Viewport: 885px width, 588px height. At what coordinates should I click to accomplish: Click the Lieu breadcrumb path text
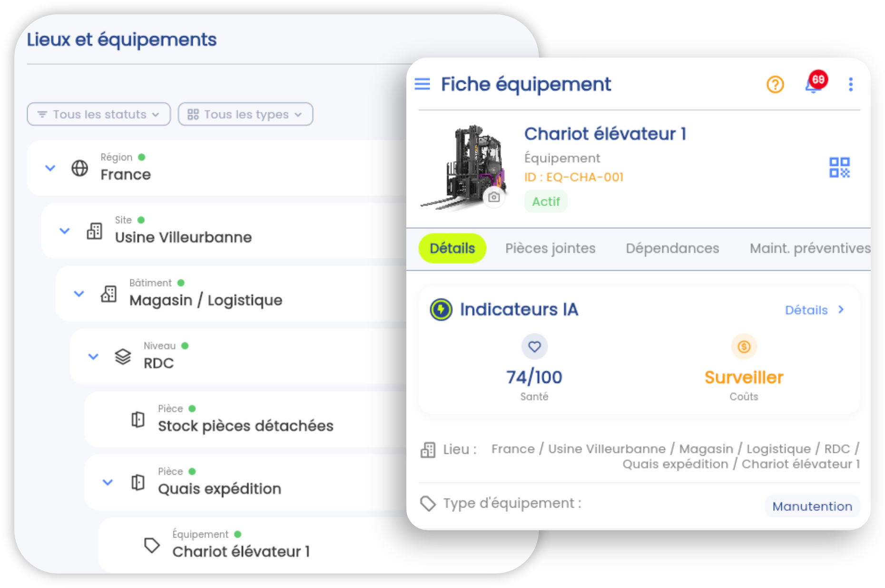pyautogui.click(x=676, y=456)
